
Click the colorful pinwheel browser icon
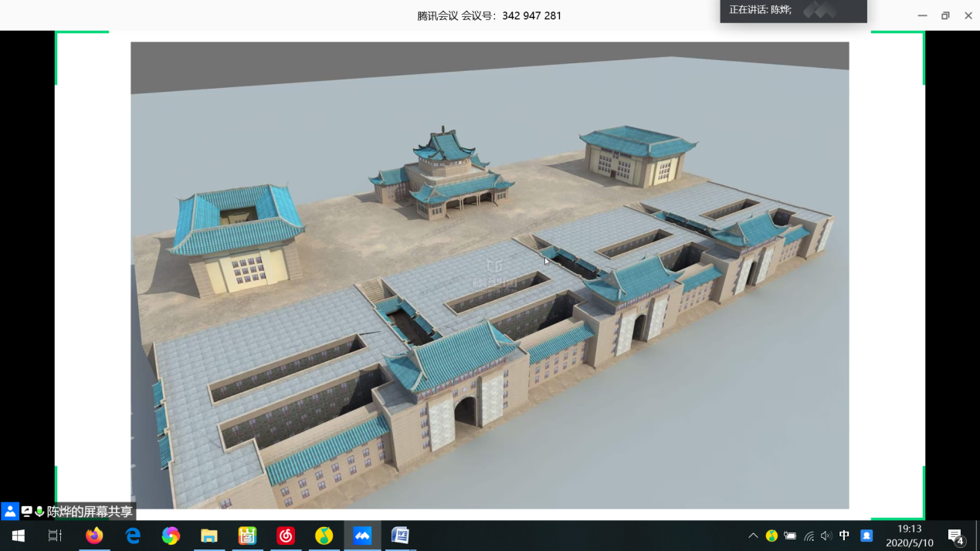[x=171, y=536]
